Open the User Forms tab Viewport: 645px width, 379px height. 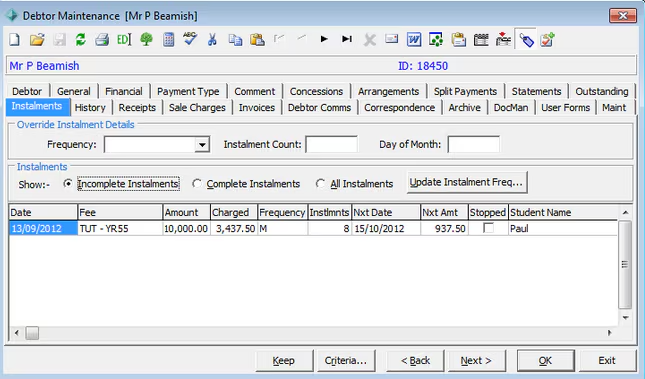[566, 108]
